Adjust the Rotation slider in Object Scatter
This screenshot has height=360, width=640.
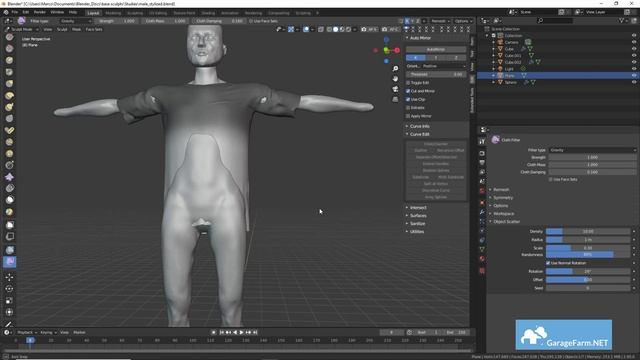click(588, 271)
